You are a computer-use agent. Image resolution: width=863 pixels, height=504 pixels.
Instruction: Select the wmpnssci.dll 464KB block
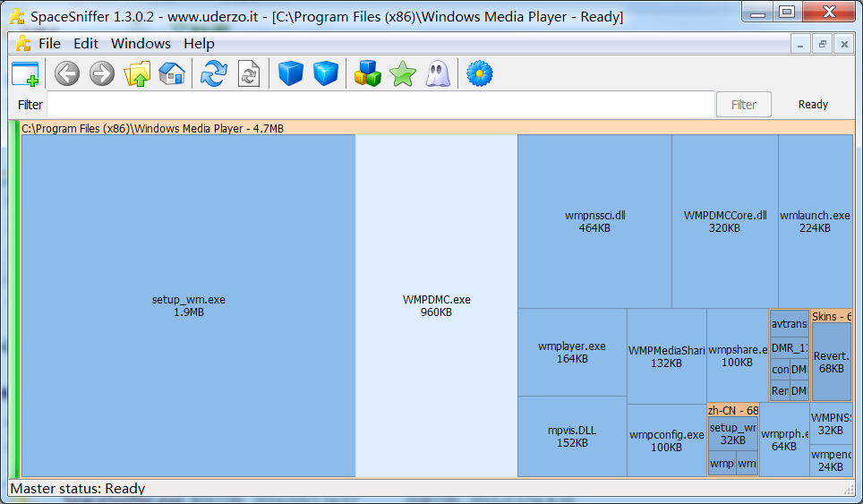tap(594, 222)
